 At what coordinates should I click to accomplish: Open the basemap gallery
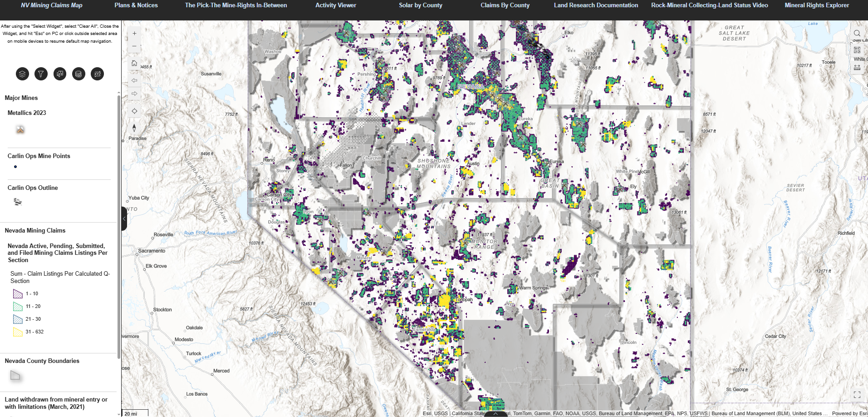click(x=857, y=50)
